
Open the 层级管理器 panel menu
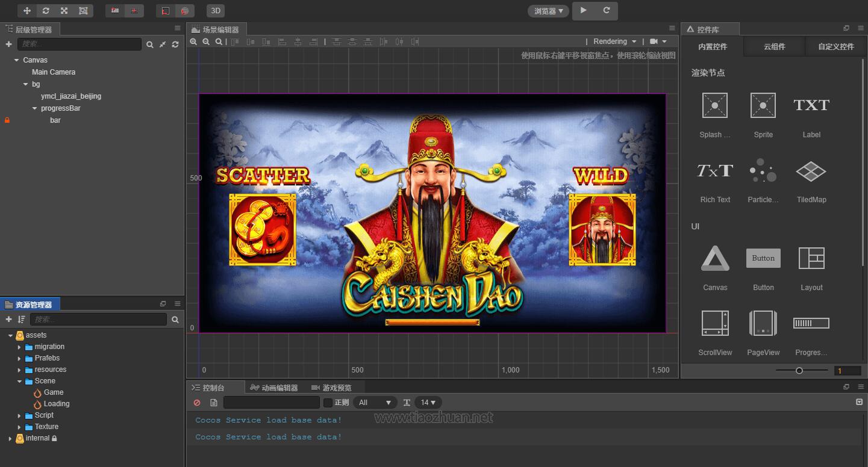click(x=178, y=28)
